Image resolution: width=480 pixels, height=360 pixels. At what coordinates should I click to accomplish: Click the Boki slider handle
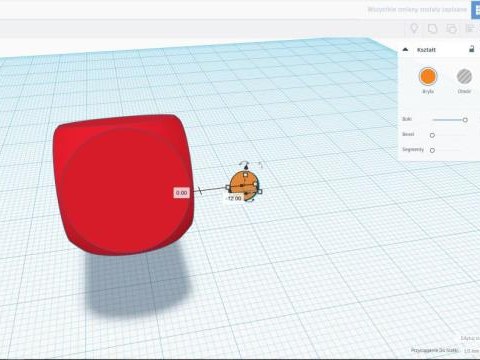click(465, 120)
